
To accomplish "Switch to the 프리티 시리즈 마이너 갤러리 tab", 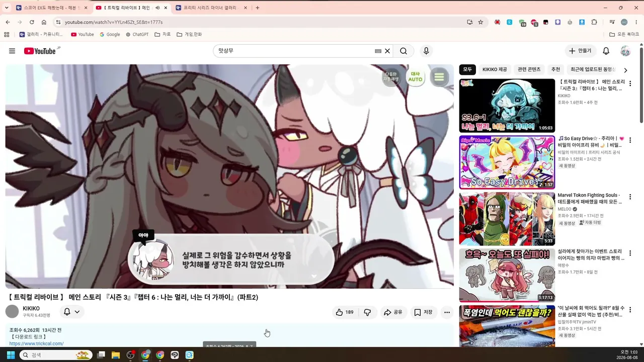I will (x=209, y=8).
